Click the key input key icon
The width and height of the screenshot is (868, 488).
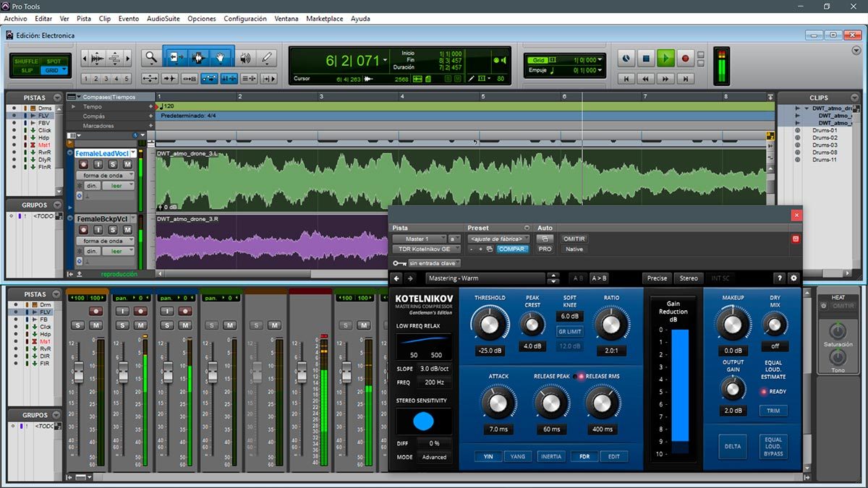click(399, 264)
